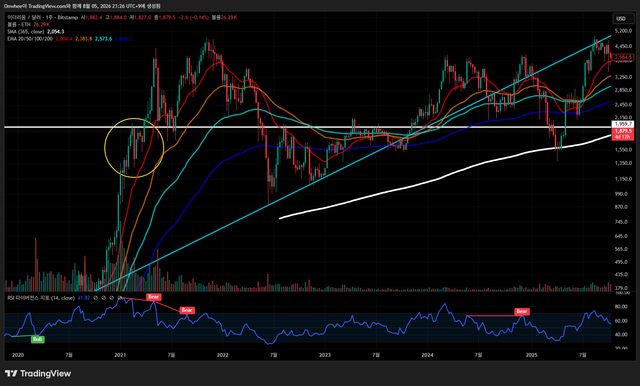640x386 pixels.
Task: Click the green Bull divergence label
Action: point(38,339)
